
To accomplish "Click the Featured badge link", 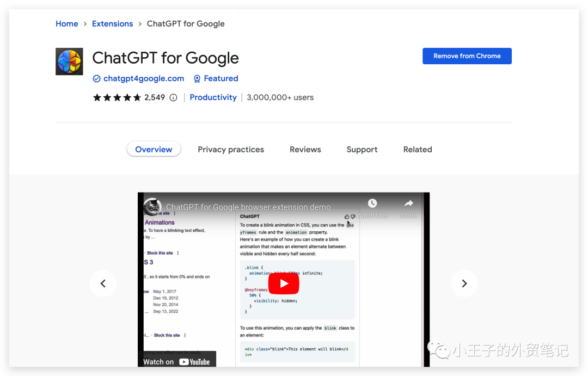I will pyautogui.click(x=221, y=78).
